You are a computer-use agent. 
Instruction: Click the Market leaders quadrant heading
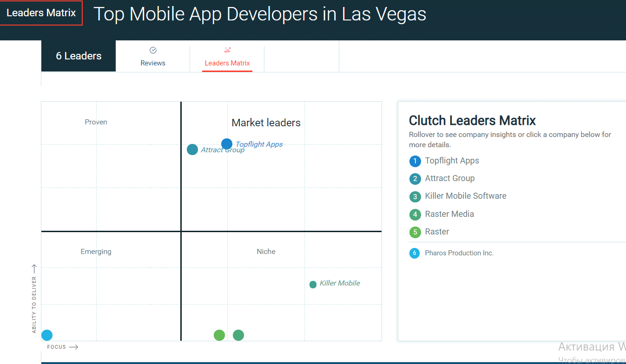(x=266, y=123)
